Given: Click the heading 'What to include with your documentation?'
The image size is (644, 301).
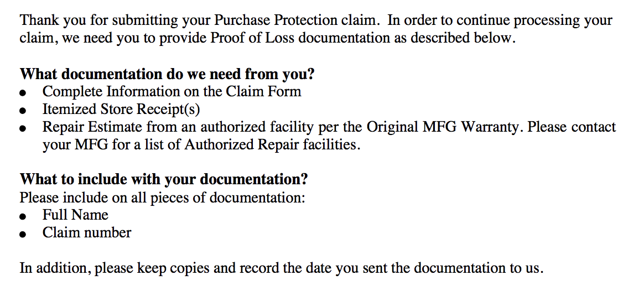Looking at the screenshot, I should point(164,179).
